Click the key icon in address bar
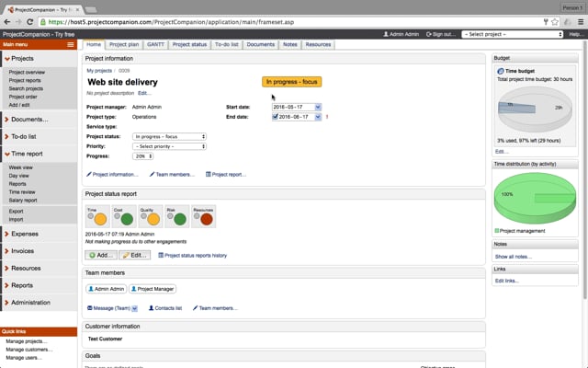This screenshot has height=368, width=588. click(546, 22)
